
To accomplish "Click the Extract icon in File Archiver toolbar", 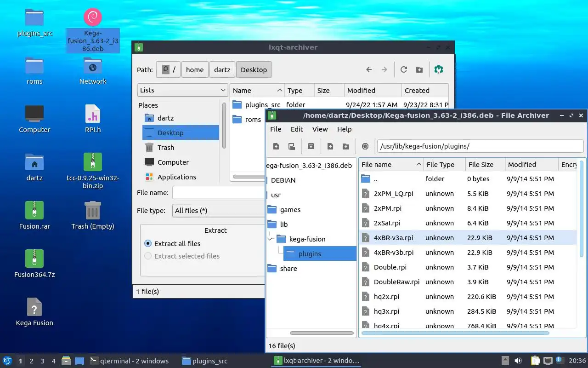I will pyautogui.click(x=311, y=146).
